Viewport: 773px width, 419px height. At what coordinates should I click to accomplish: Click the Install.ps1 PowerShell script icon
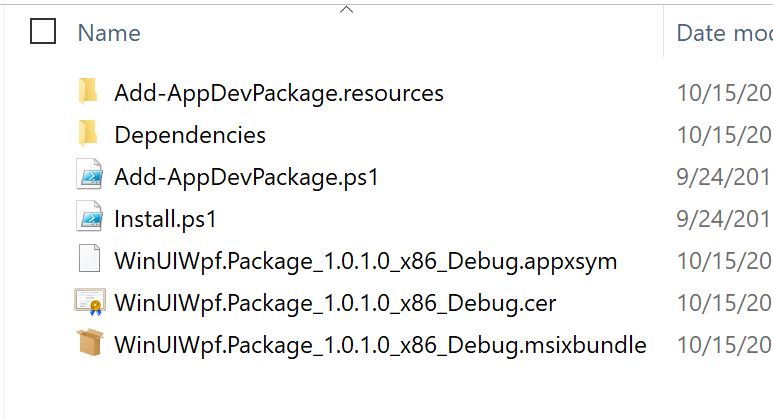(x=89, y=219)
